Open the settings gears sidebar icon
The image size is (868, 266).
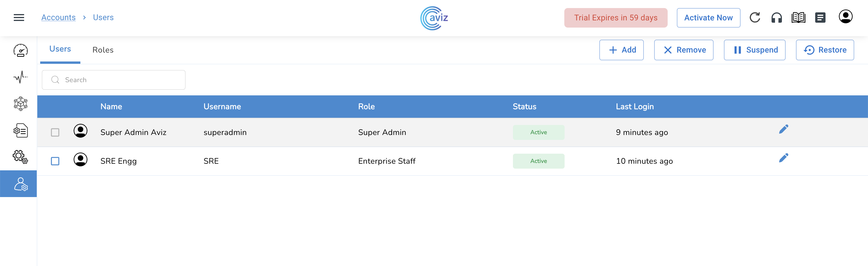21,157
